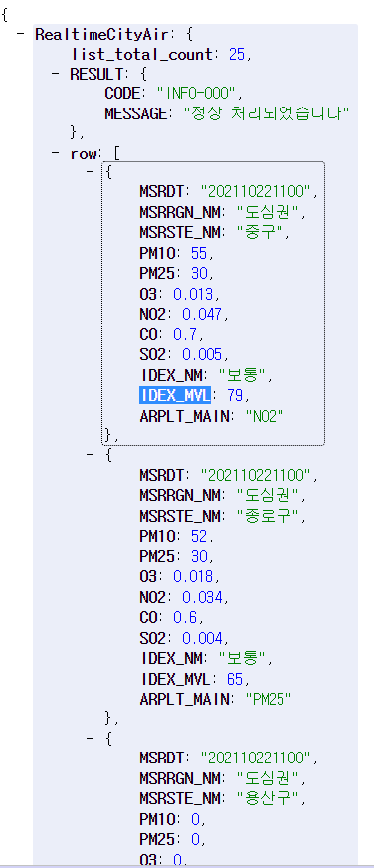
Task: Select the MSRSTE_NM value "종로구"
Action: 268,516
